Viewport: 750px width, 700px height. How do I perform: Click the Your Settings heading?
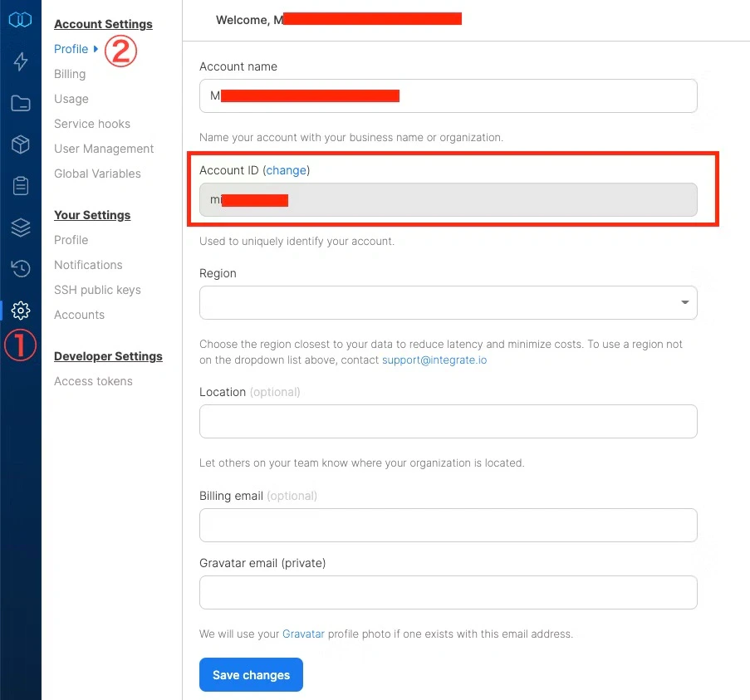[92, 215]
